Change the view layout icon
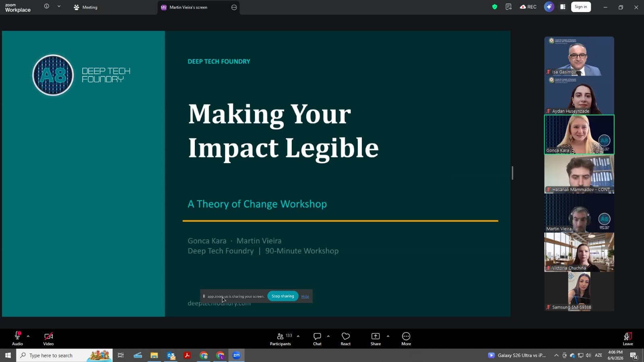644x362 pixels. tap(563, 7)
